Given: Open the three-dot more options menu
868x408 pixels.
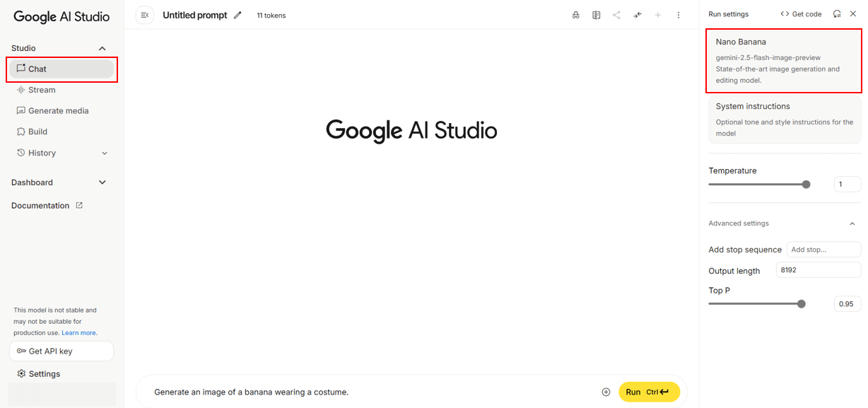Looking at the screenshot, I should pos(679,15).
